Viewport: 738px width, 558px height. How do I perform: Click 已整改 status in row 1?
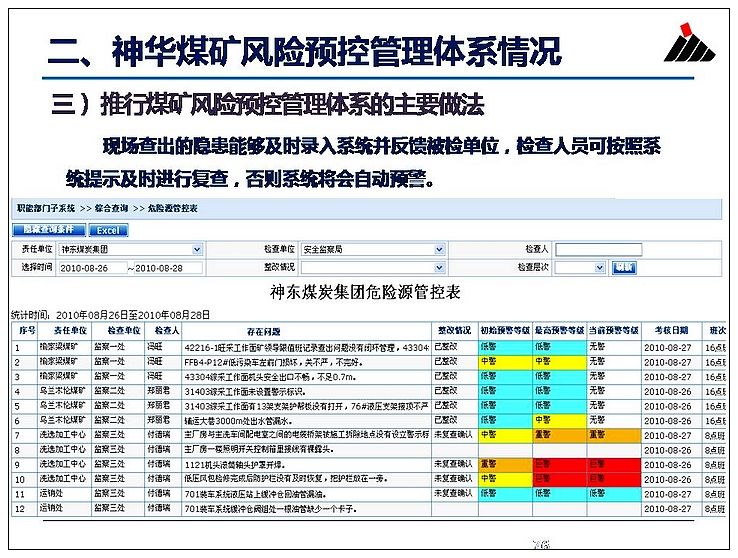coord(446,347)
